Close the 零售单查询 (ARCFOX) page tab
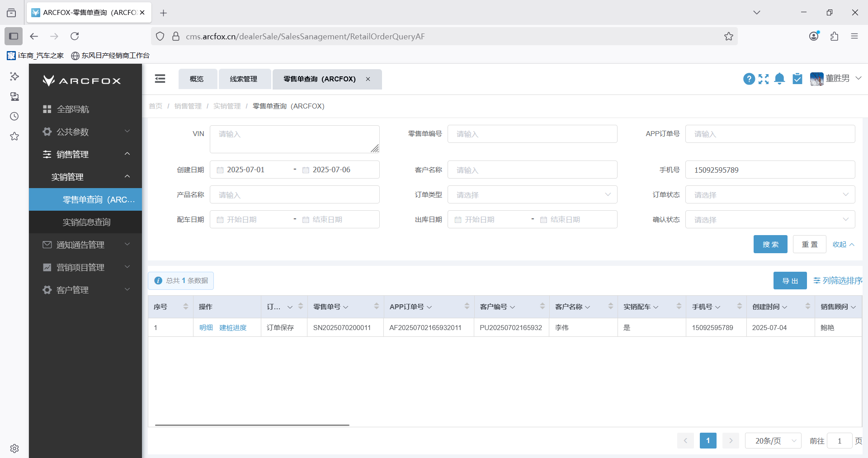 [368, 79]
